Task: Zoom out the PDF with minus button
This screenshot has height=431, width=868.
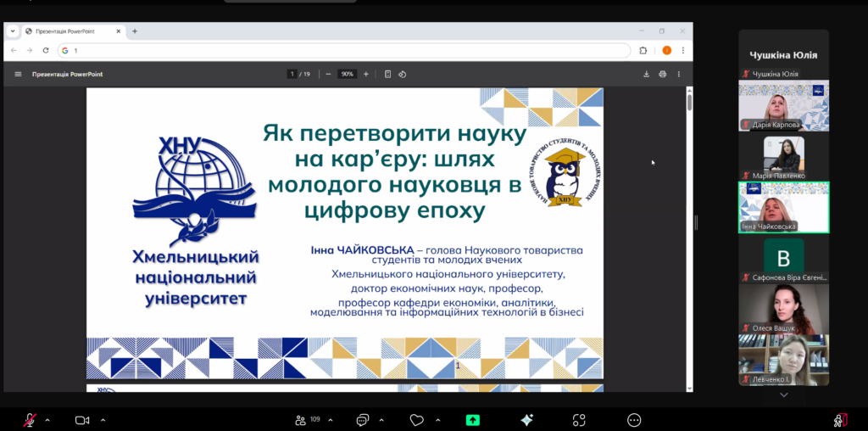Action: [328, 74]
